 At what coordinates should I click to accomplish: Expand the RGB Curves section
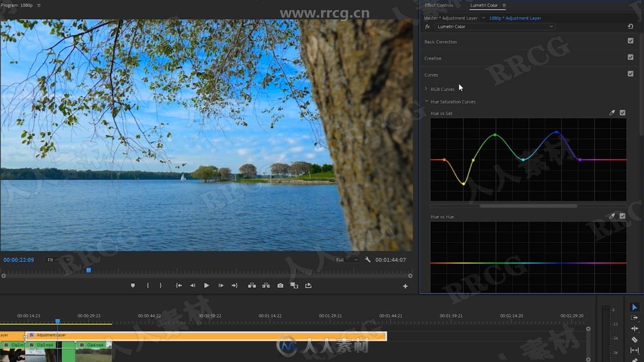coord(427,89)
